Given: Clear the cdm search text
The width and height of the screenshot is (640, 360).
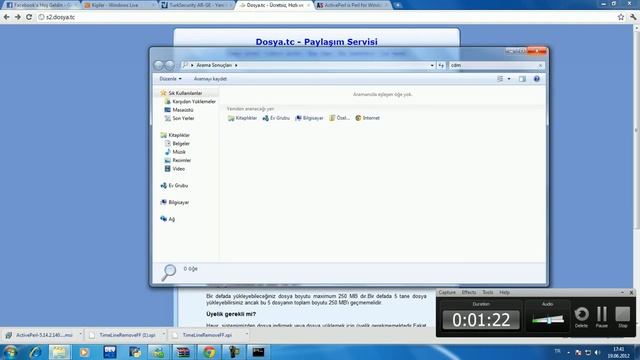Looking at the screenshot, I should tap(540, 65).
